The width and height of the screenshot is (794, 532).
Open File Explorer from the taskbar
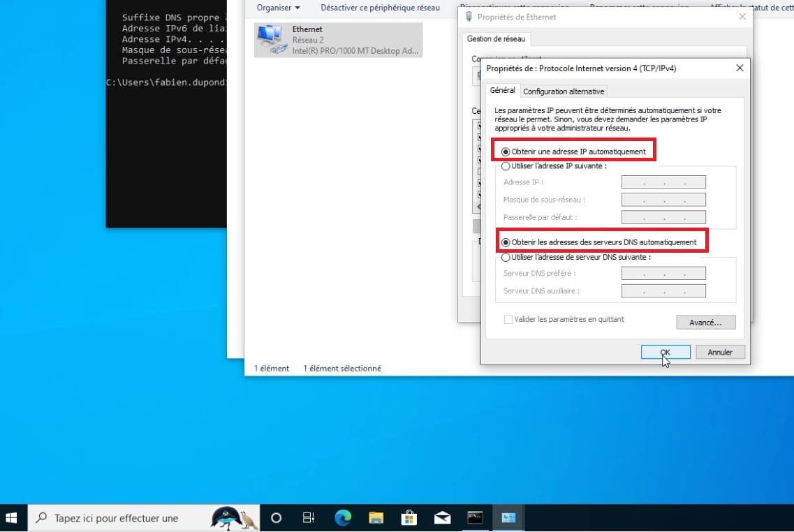[x=376, y=517]
